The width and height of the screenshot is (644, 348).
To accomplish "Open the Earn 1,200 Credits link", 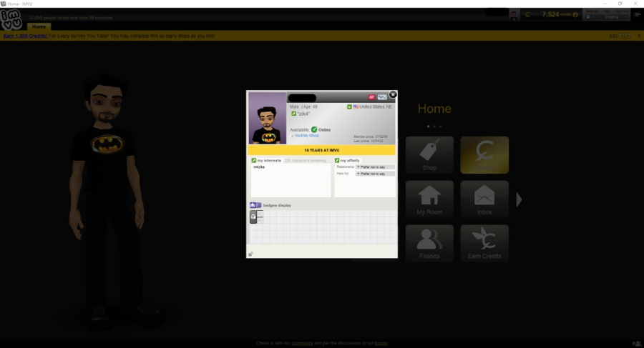I will (x=26, y=36).
